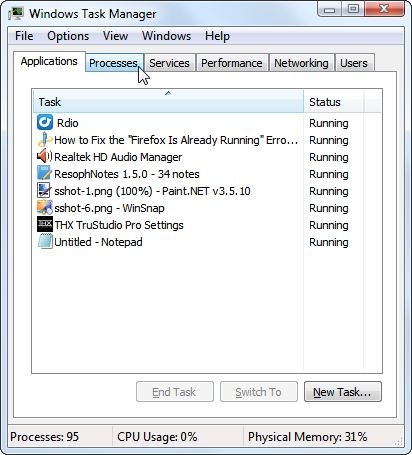The height and width of the screenshot is (455, 412).
Task: Select the sshot-6.png - WinSnap task
Action: 109,208
